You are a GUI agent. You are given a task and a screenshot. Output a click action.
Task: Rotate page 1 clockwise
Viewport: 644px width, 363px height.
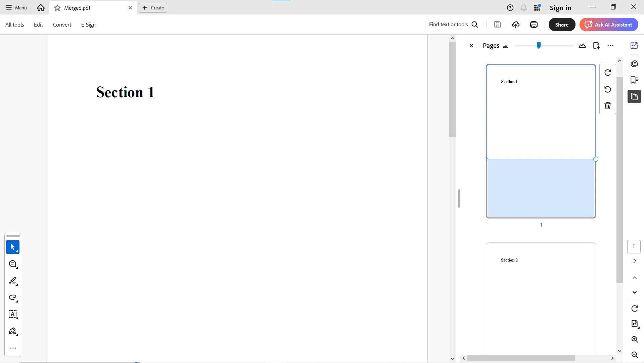point(607,73)
